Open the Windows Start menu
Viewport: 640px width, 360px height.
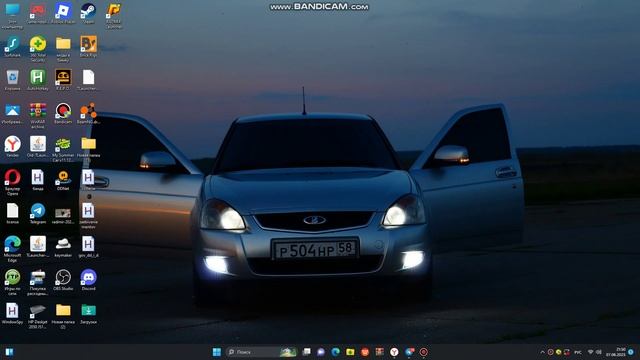pos(217,352)
